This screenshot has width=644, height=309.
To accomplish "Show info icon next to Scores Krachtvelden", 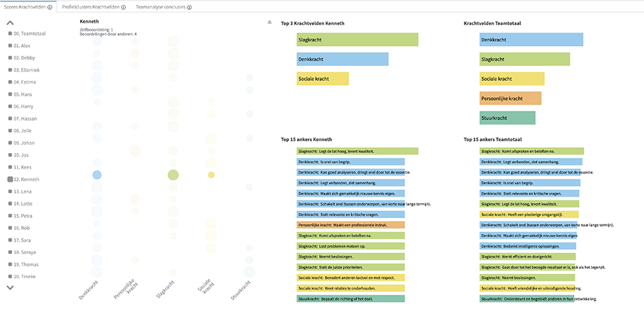I will 49,7.
